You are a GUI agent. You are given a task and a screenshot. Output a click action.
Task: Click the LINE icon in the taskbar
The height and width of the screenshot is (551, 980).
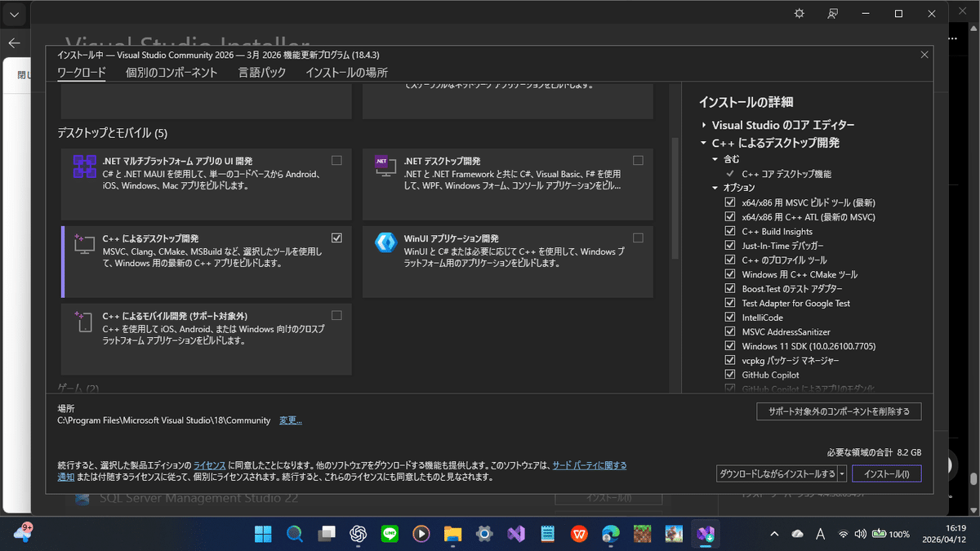pos(390,533)
